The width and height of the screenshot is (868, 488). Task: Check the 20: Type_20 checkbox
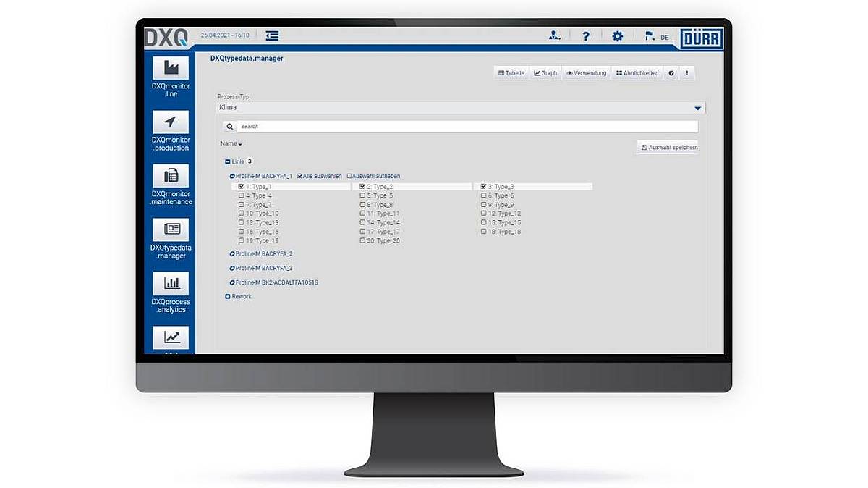click(362, 241)
